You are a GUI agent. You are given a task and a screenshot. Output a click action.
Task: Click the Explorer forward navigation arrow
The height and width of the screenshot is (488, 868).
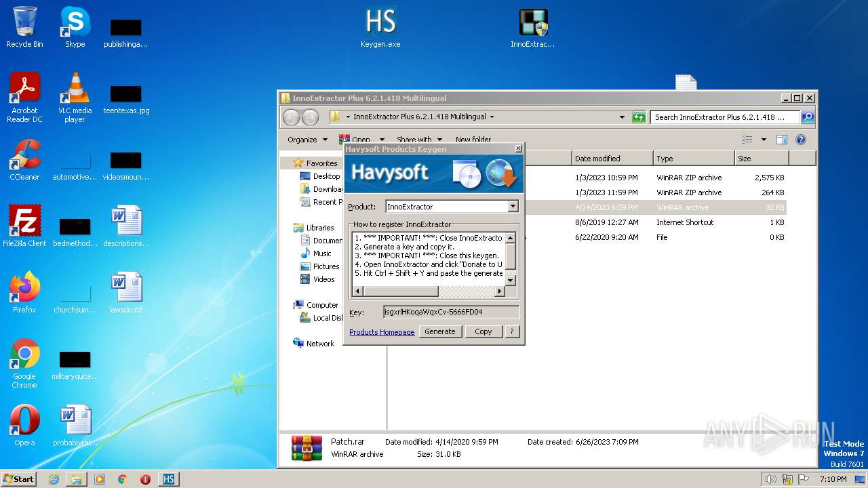tap(310, 117)
